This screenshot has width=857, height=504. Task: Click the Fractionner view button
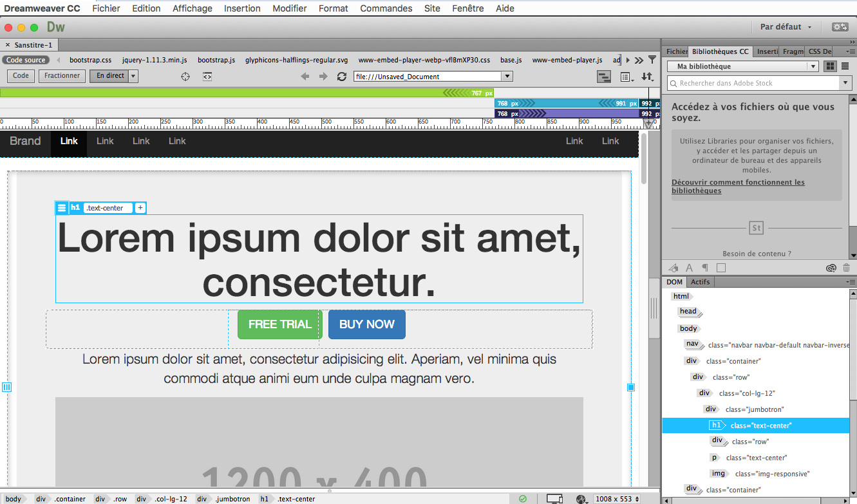pos(61,75)
